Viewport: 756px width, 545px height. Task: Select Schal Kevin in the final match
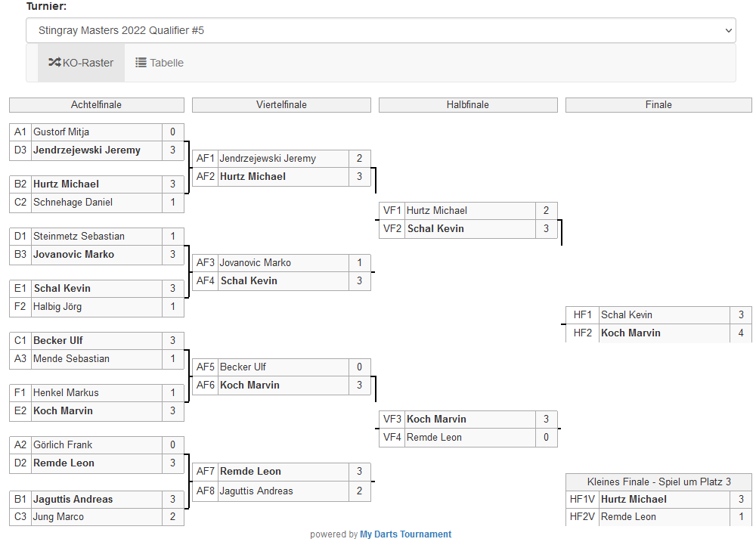pyautogui.click(x=627, y=315)
